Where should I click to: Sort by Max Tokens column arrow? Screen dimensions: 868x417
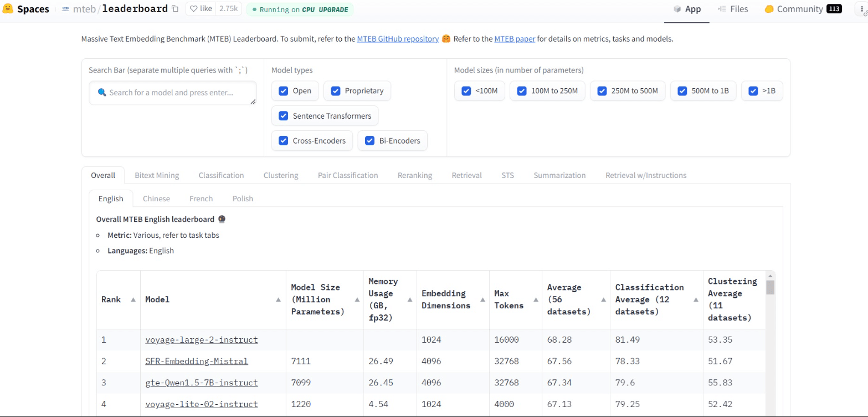[535, 299]
